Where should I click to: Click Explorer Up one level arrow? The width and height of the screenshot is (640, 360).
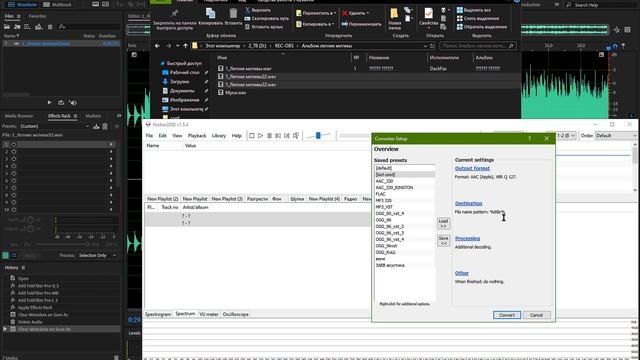(x=185, y=46)
